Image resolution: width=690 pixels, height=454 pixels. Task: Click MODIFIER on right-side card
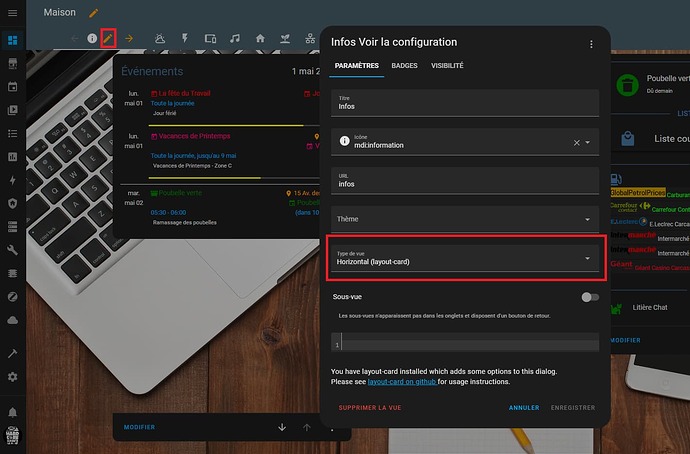(x=625, y=340)
